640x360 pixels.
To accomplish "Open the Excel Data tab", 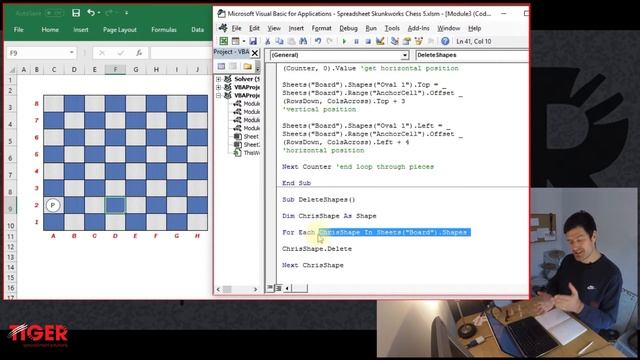I will [198, 29].
